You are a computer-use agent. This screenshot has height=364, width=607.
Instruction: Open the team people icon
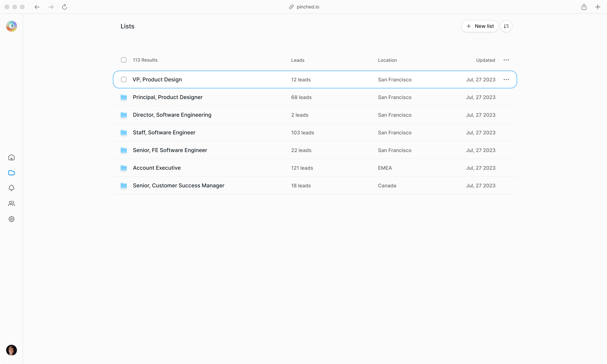point(12,204)
